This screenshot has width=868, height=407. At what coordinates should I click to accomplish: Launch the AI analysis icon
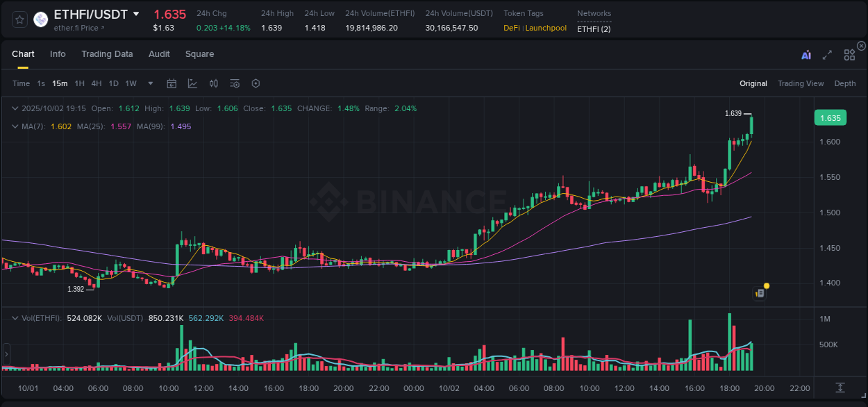point(806,54)
